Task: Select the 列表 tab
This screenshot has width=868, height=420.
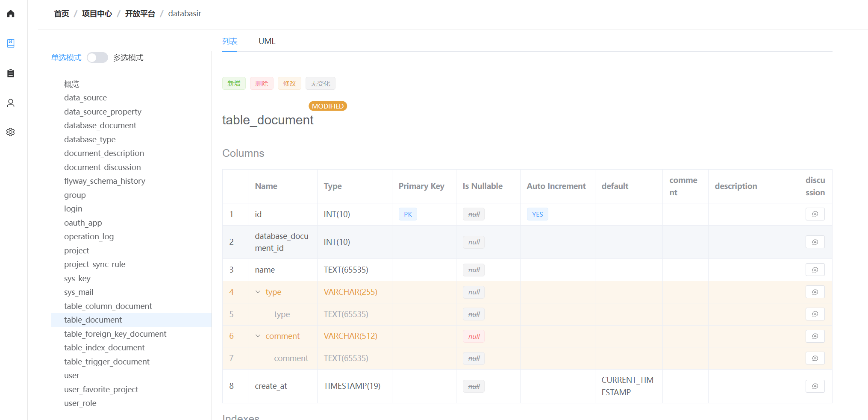Action: tap(230, 41)
